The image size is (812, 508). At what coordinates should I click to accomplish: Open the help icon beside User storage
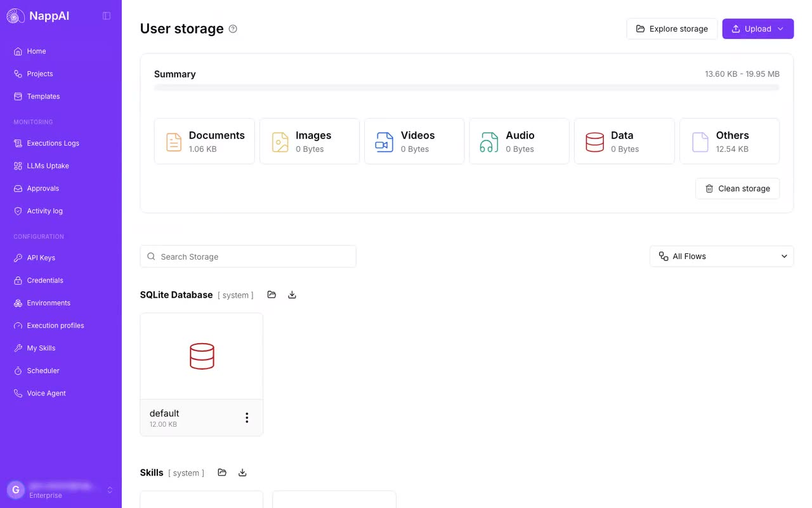pos(233,29)
